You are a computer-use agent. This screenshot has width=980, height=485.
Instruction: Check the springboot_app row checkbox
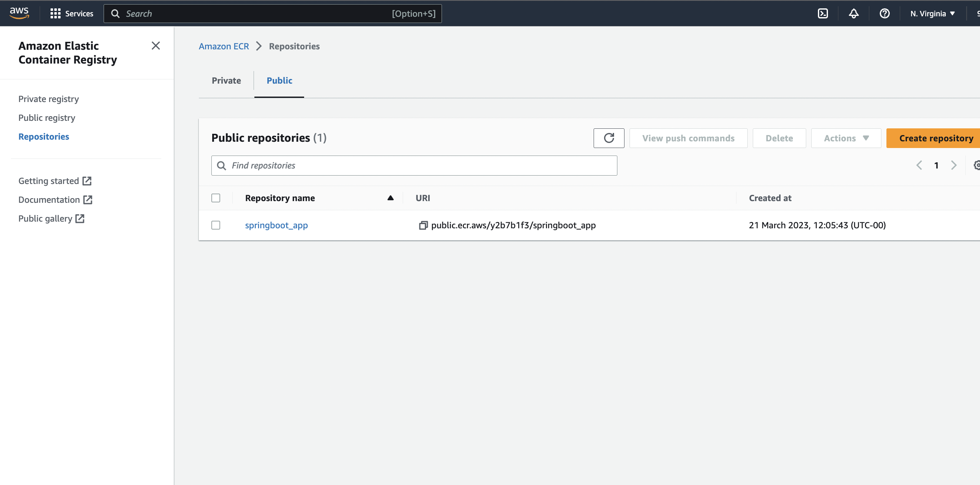[x=216, y=225]
